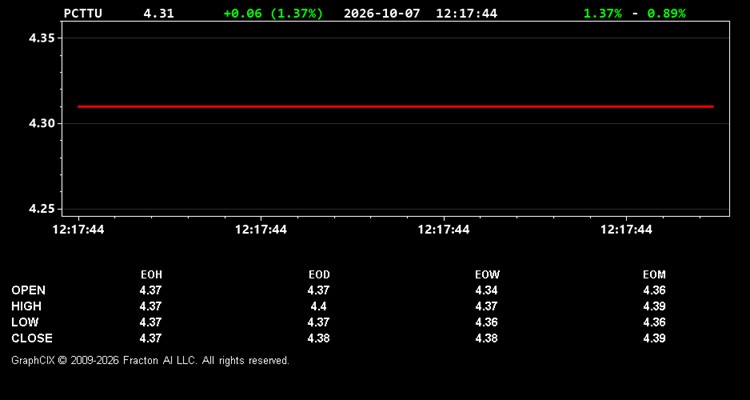The height and width of the screenshot is (400, 750).
Task: Click the EOD HIGH value 4.4
Action: coord(319,306)
